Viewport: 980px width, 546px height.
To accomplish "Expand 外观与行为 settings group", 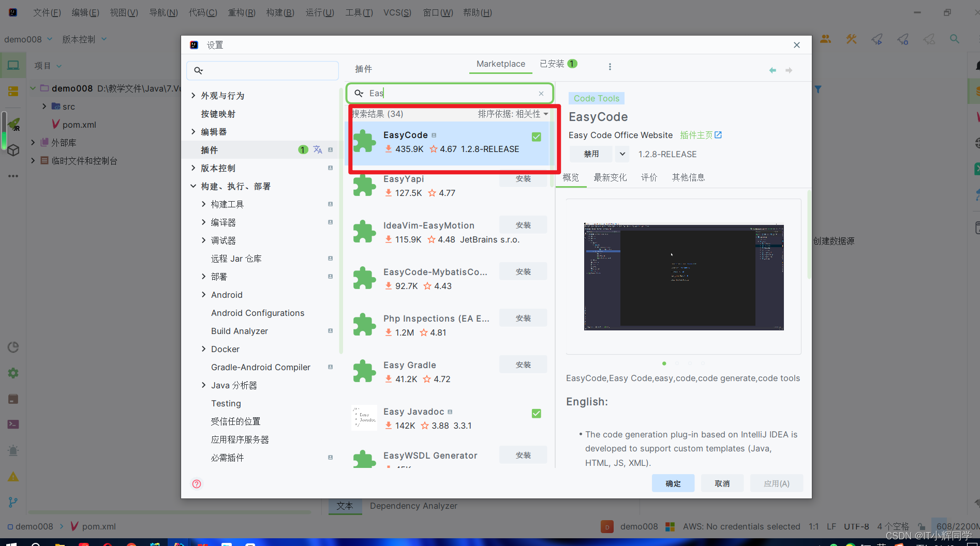I will point(193,95).
